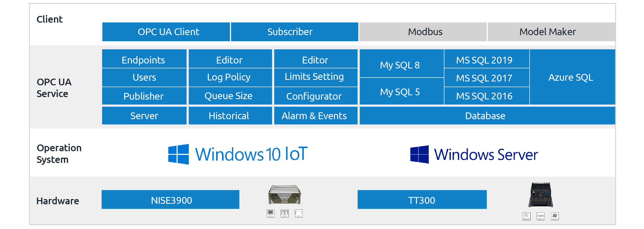The height and width of the screenshot is (229, 644).
Task: Click the Log Policy block
Action: (x=230, y=78)
